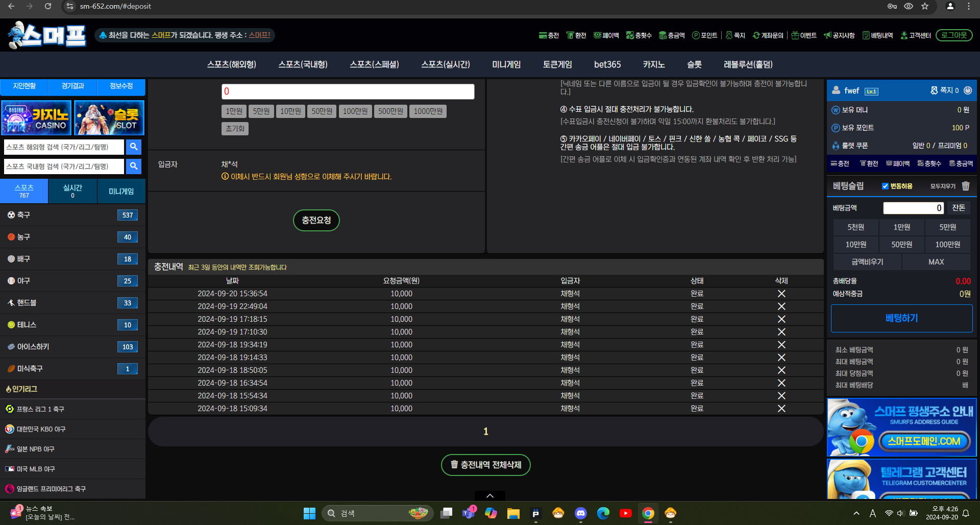This screenshot has height=525, width=980.
Task: Open YouTube from the Windows taskbar
Action: 625,513
